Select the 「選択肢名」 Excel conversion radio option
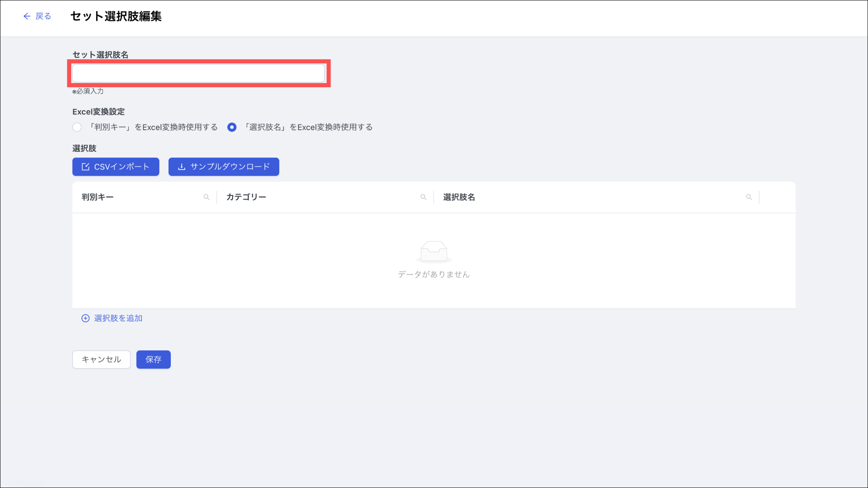Image resolution: width=868 pixels, height=488 pixels. point(232,127)
